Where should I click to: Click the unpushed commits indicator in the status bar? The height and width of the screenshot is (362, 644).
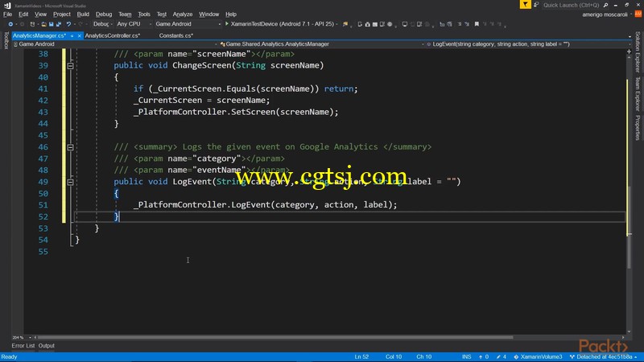(x=484, y=357)
